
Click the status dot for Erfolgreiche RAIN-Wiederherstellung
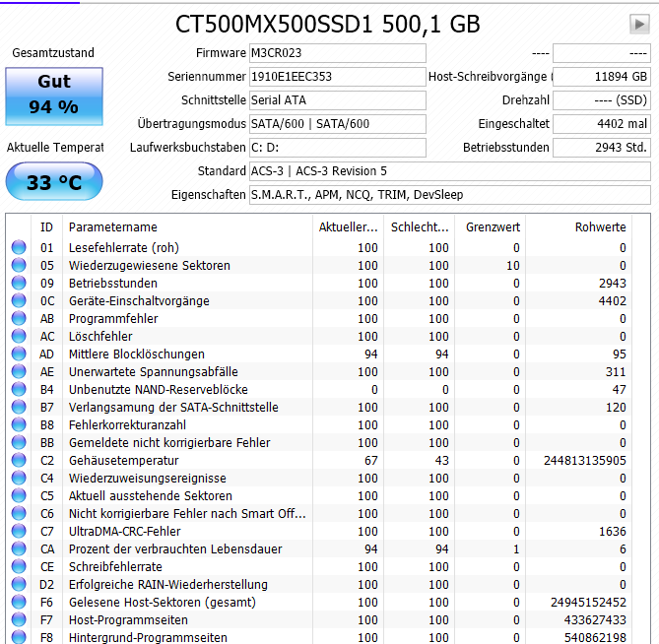click(x=19, y=584)
